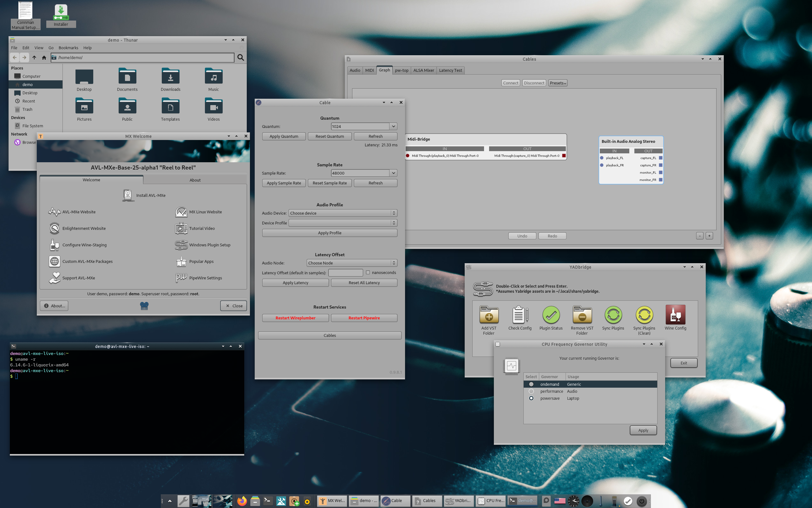Switch to the Latency Test tab
Image resolution: width=812 pixels, height=508 pixels.
450,70
